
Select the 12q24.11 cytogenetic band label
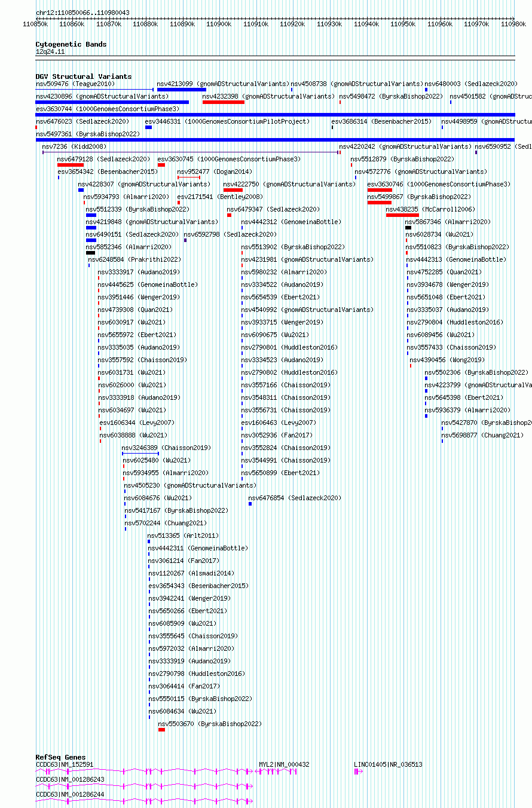click(50, 52)
